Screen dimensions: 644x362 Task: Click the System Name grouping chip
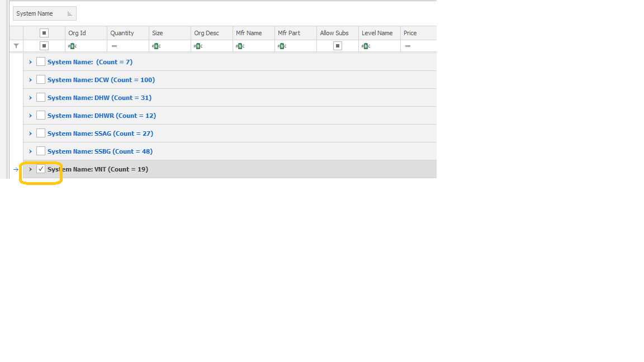pos(44,13)
